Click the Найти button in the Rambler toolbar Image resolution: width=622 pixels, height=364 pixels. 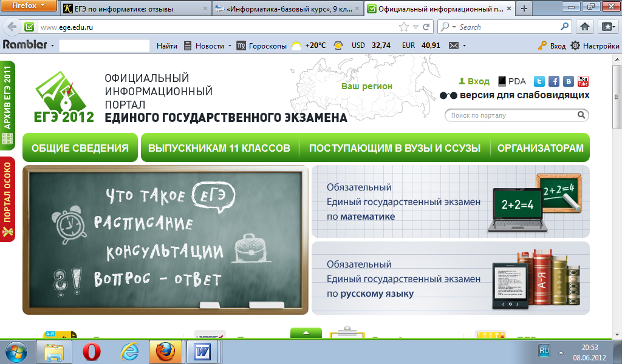[x=167, y=46]
